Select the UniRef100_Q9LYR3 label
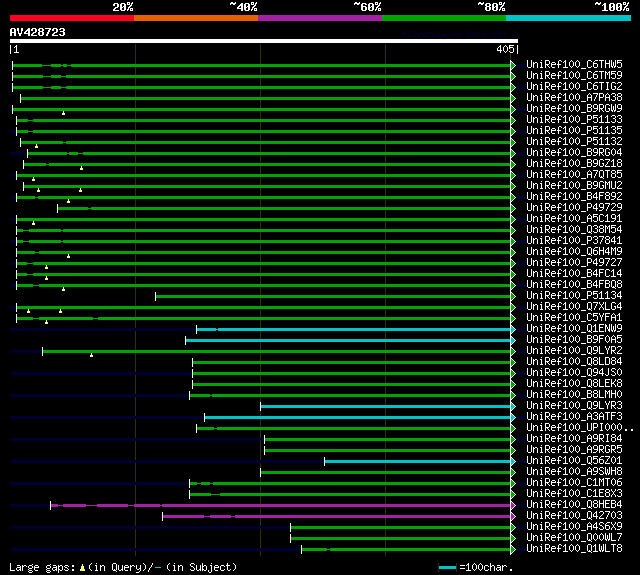Screen dimensions: 640x575 coord(574,406)
